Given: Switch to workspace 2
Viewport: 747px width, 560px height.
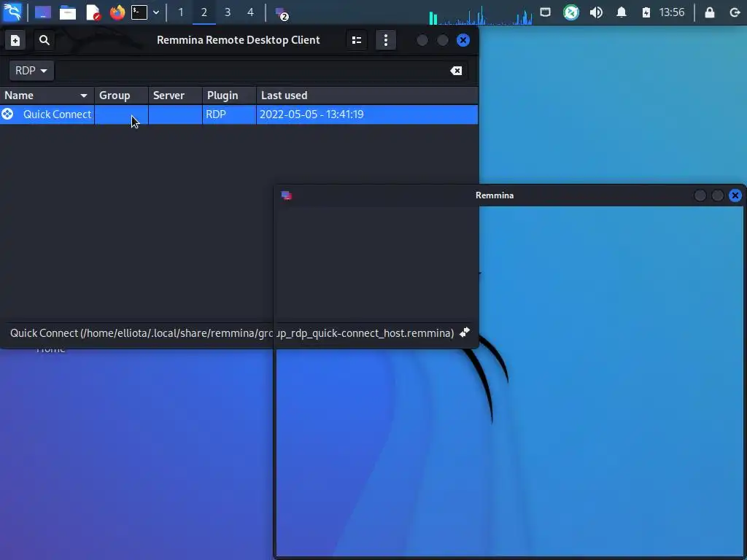Looking at the screenshot, I should pos(204,12).
